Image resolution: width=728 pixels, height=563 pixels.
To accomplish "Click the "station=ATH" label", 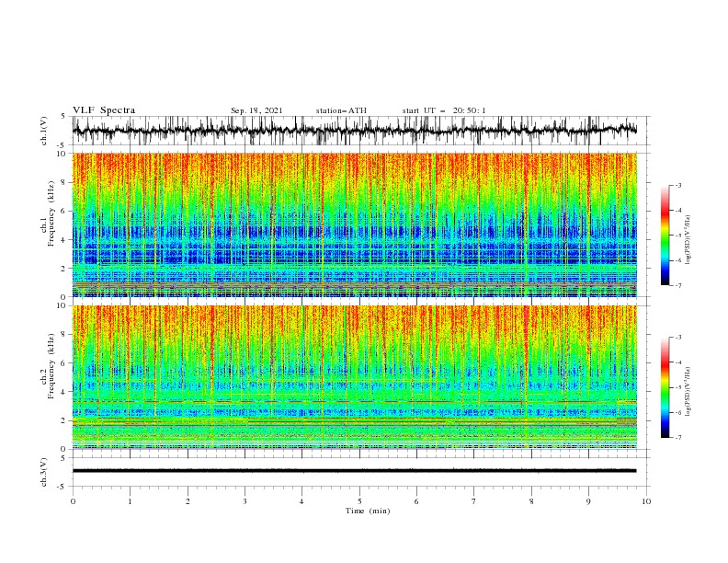I will (x=341, y=110).
